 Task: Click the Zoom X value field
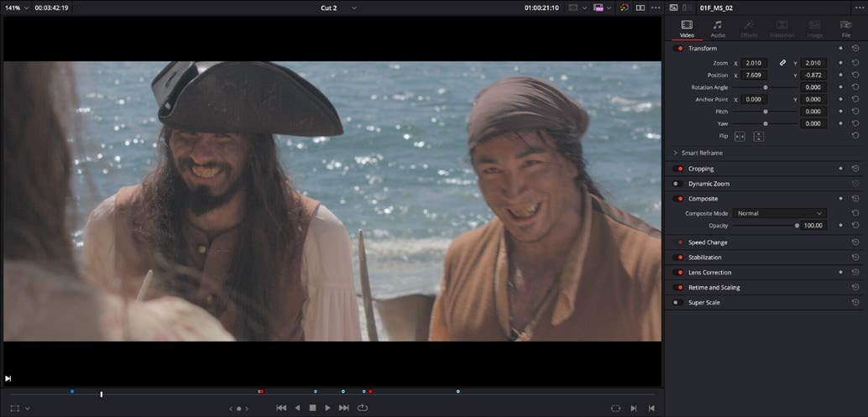[x=754, y=63]
